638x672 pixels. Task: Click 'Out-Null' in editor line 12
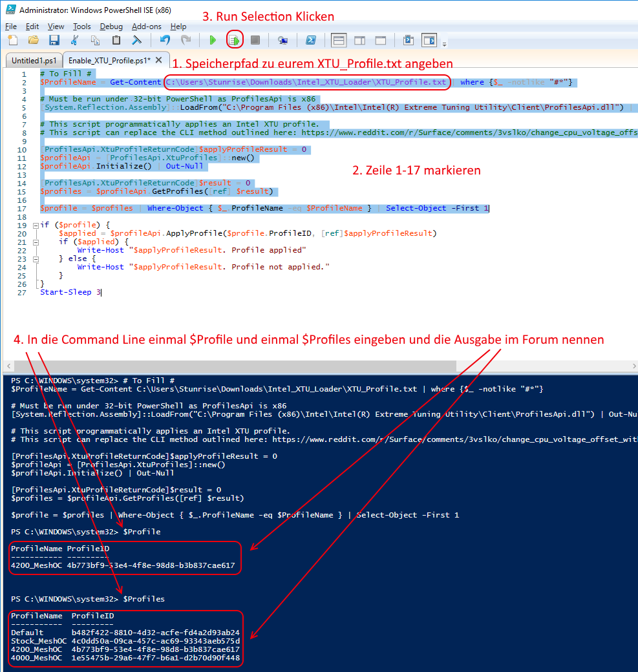(184, 166)
